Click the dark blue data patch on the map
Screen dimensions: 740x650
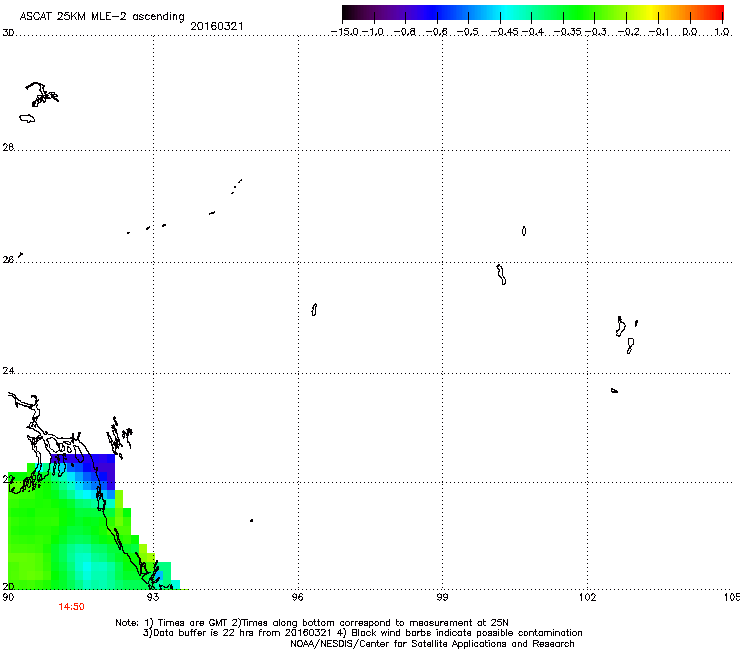[101, 468]
